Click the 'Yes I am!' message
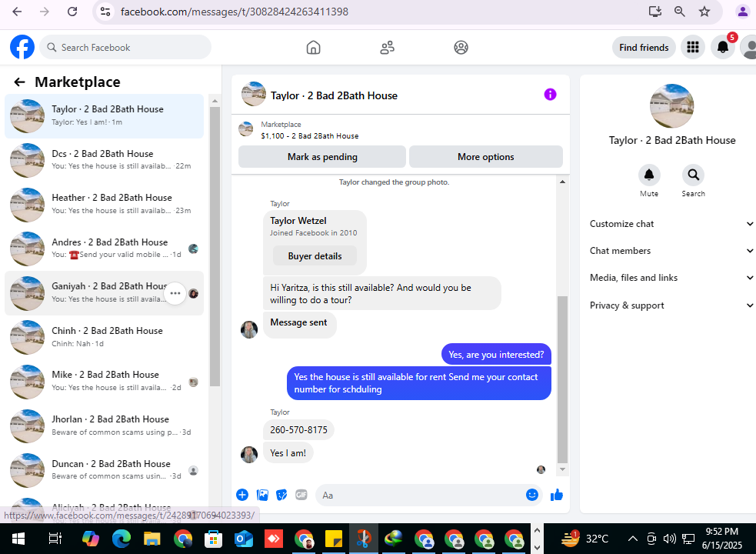The width and height of the screenshot is (756, 554). pos(288,453)
